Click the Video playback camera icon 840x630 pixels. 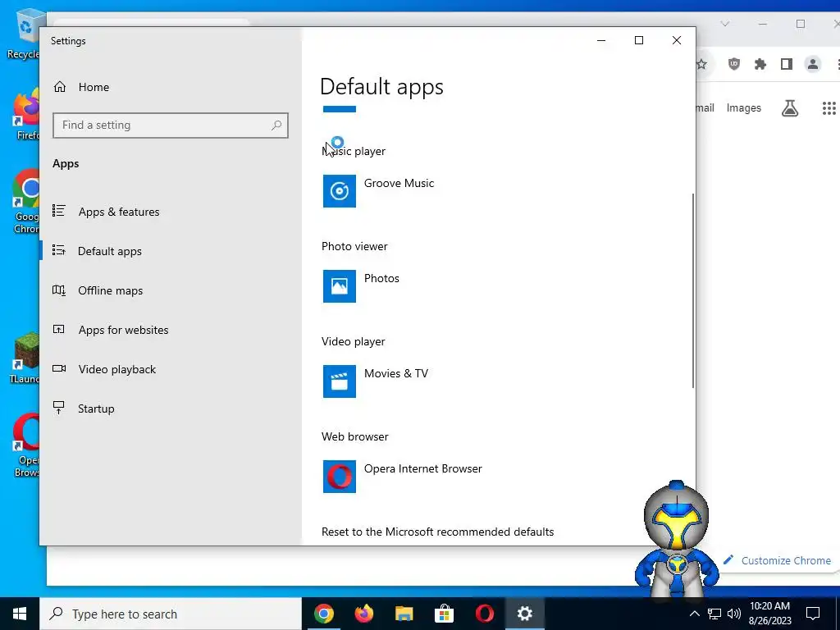[x=59, y=368]
